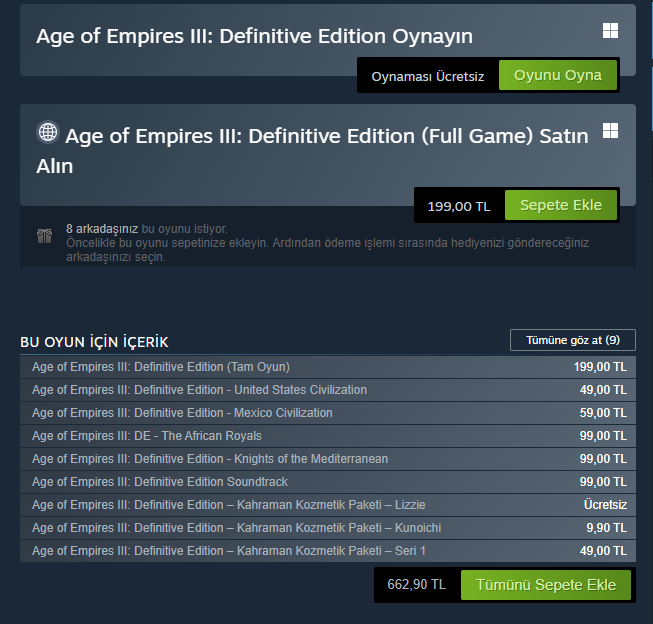Viewport: 653px width, 624px height.
Task: Select Kunoichi cosmetic pack entry
Action: [x=236, y=528]
